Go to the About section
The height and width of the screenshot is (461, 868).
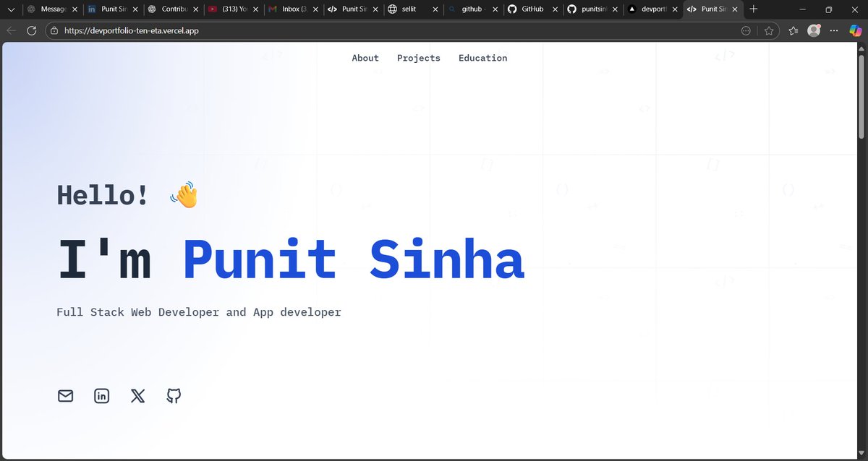coord(365,58)
